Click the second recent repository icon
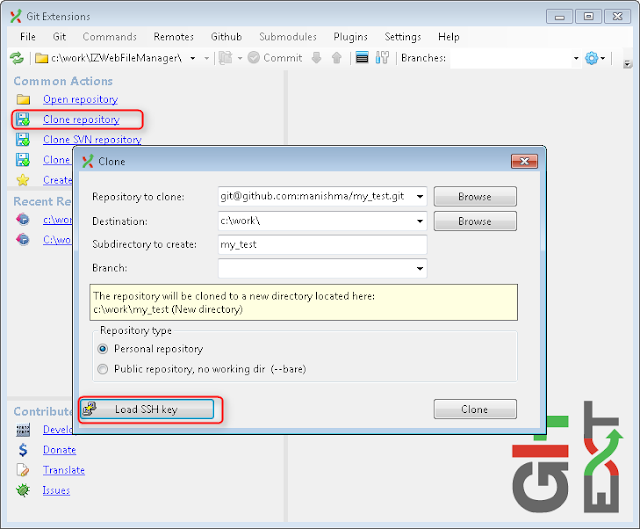Screen dimensions: 640x529 coord(23,239)
